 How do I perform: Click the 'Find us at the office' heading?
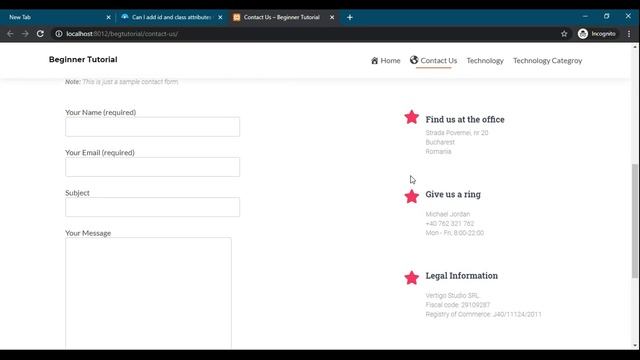pos(465,120)
